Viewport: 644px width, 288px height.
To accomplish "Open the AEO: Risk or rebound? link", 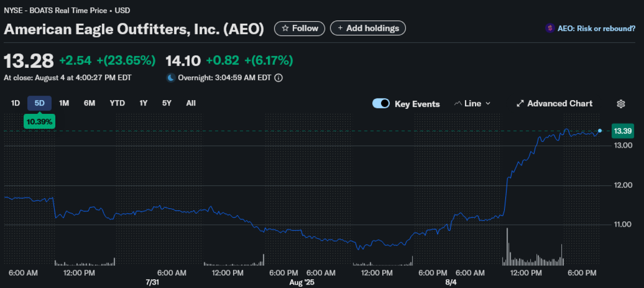I will 596,28.
